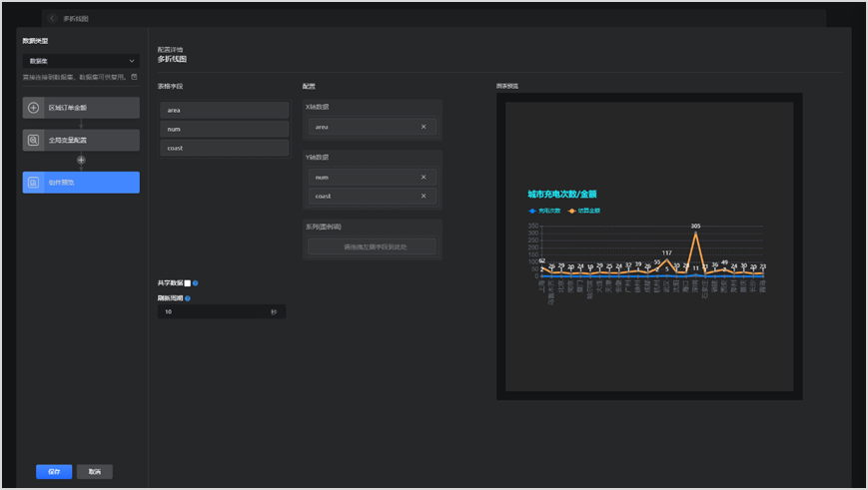The image size is (868, 490).
Task: Click the coast tag in Y-axis data
Action: point(372,196)
